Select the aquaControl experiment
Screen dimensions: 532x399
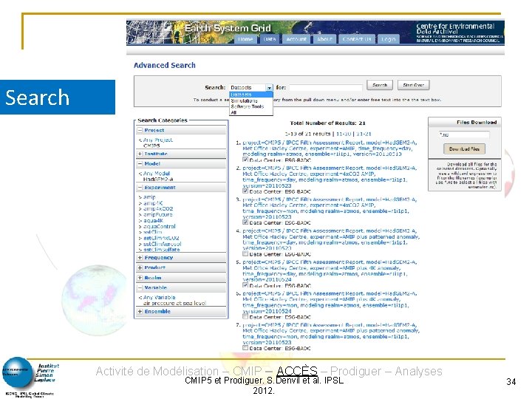[160, 226]
